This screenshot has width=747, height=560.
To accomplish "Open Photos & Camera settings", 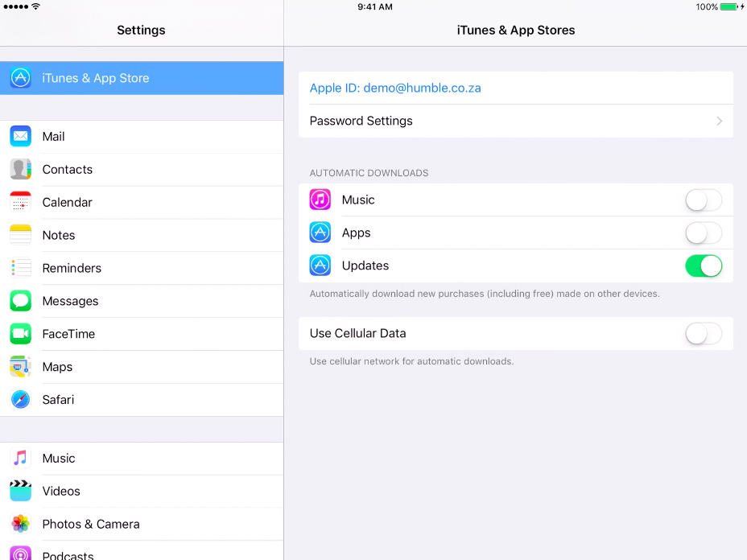I will (142, 524).
